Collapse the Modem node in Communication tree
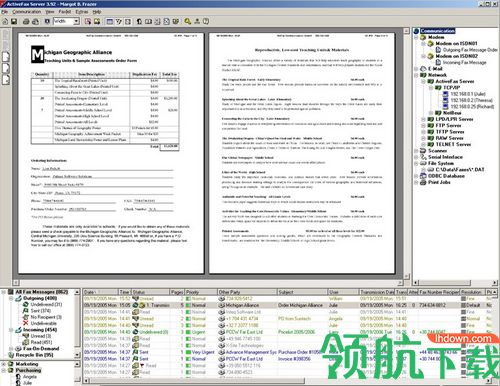 click(417, 37)
